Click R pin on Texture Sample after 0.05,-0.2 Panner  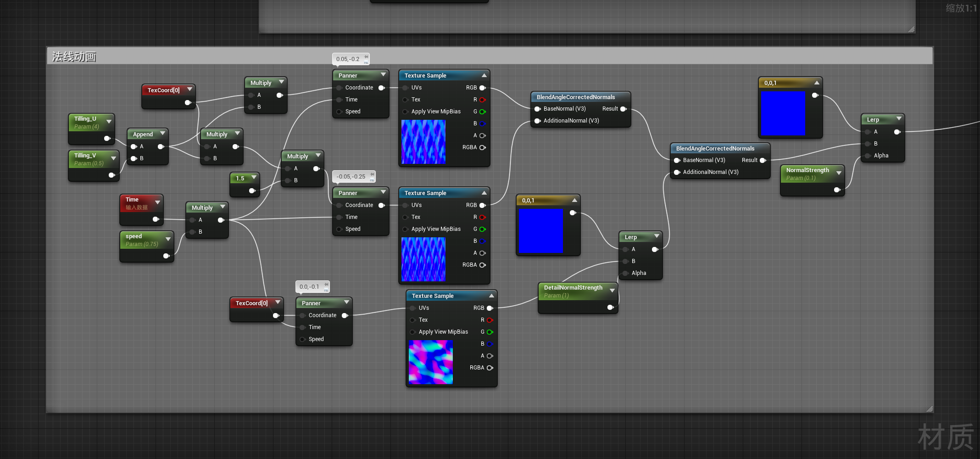pyautogui.click(x=483, y=100)
